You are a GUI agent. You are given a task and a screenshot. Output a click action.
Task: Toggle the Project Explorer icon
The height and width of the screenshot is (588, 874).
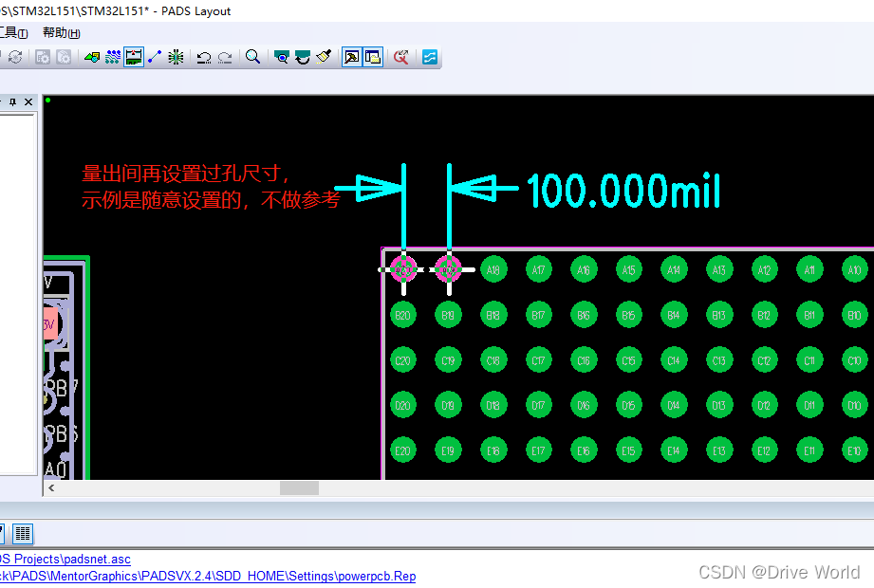point(373,57)
